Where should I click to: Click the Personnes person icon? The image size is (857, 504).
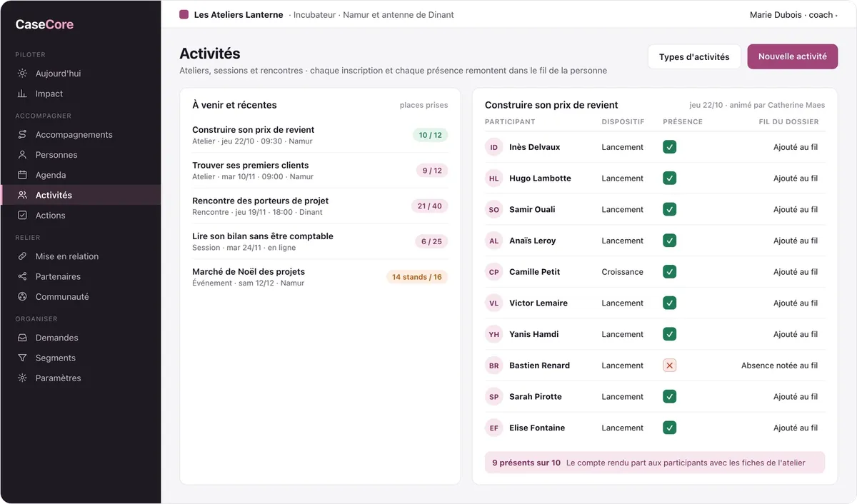point(22,155)
